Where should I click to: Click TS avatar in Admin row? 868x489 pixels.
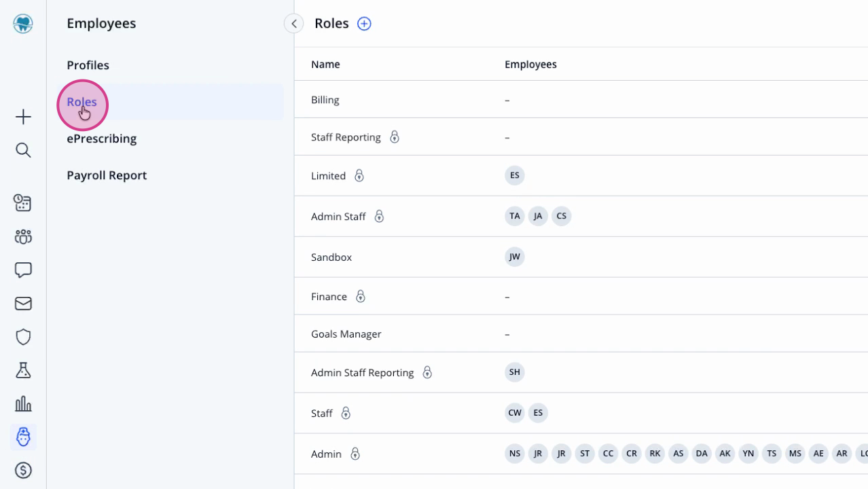click(772, 454)
